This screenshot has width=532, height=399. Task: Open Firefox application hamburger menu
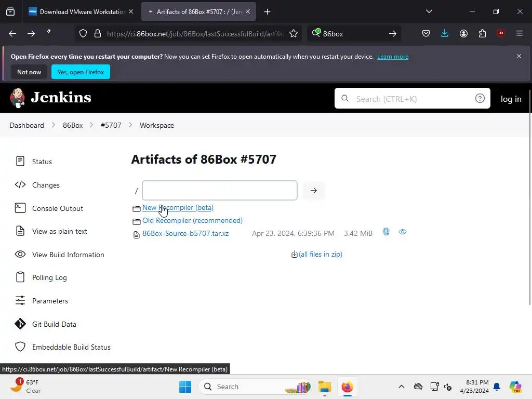(x=520, y=33)
